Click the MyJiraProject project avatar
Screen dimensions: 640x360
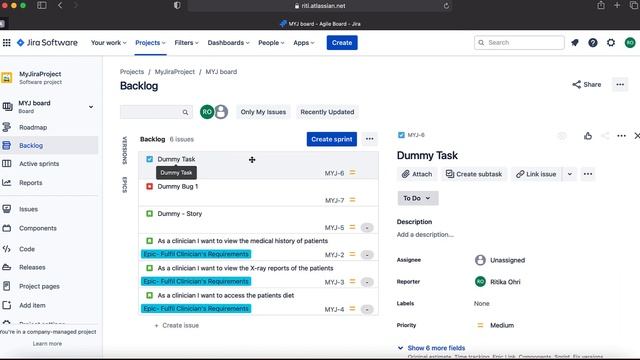(7, 78)
